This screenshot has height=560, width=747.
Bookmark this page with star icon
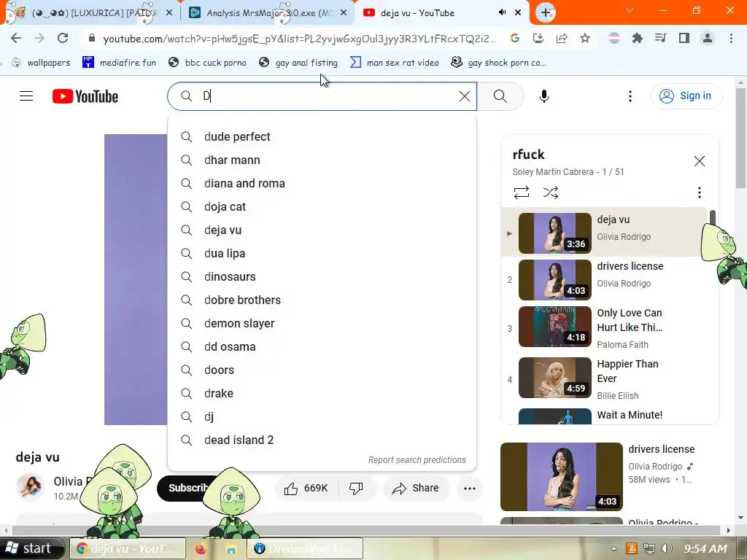[x=585, y=38]
